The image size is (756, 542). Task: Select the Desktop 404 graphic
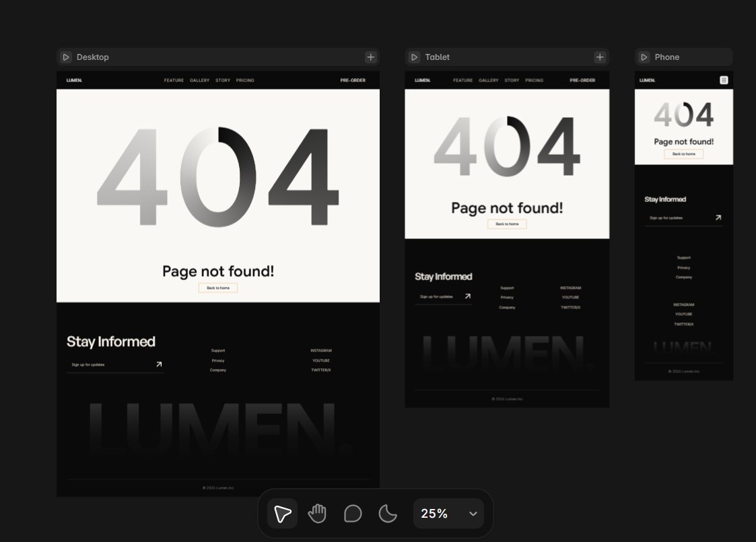pyautogui.click(x=218, y=177)
